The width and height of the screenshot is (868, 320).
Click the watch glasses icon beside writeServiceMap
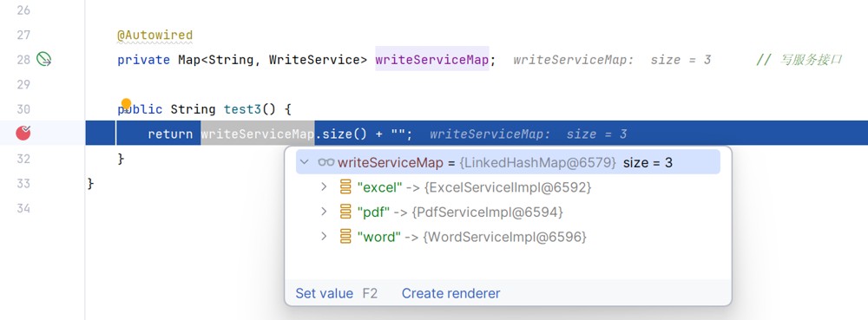coord(326,162)
